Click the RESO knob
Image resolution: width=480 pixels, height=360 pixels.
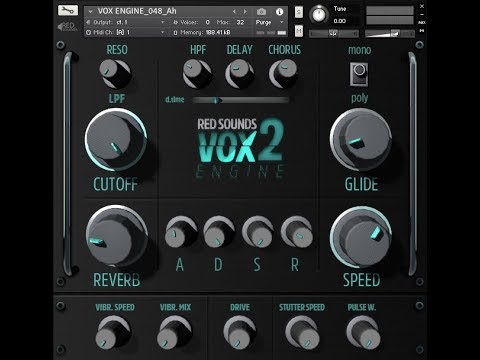(115, 73)
